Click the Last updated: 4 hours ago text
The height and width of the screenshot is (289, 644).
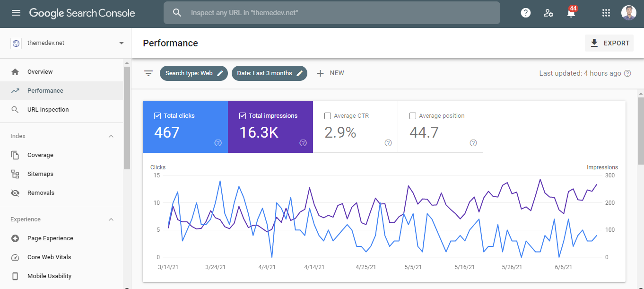[580, 73]
